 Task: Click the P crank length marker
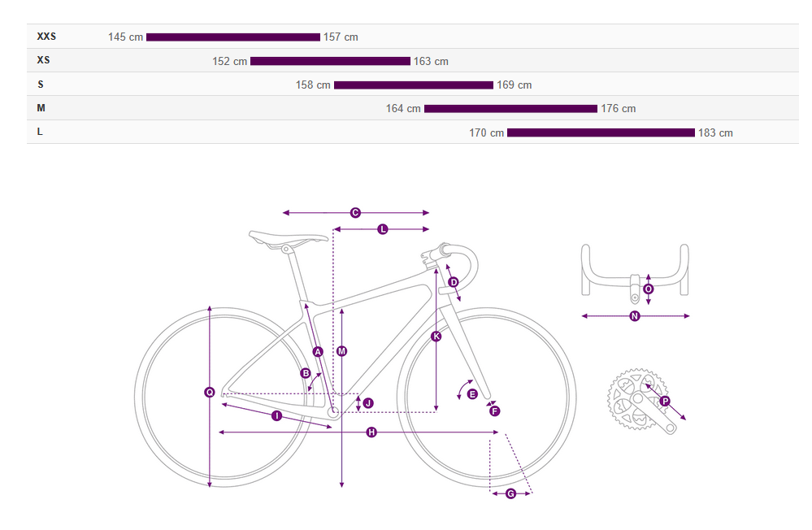665,402
